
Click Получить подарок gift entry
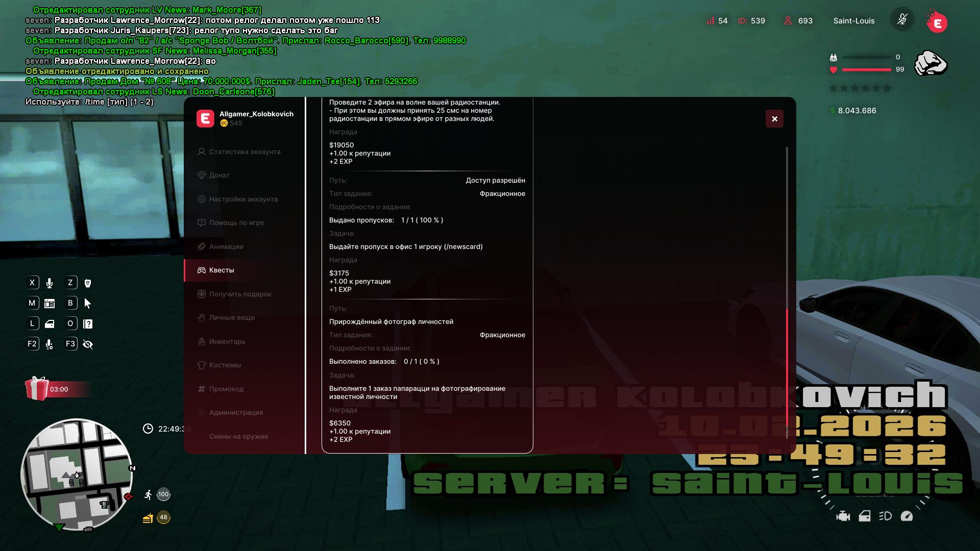click(239, 294)
